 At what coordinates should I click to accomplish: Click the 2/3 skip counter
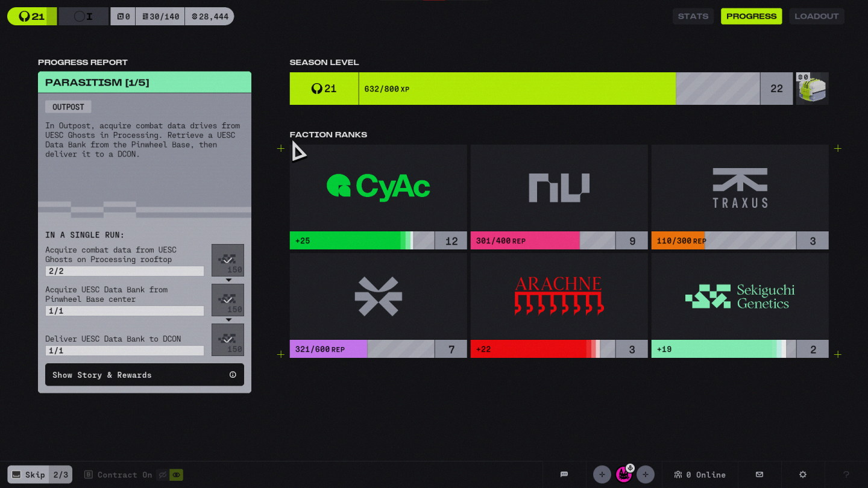(61, 474)
